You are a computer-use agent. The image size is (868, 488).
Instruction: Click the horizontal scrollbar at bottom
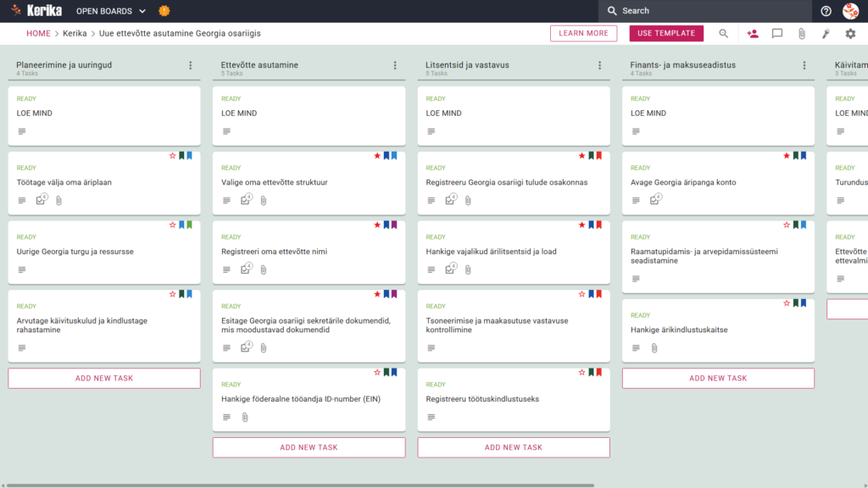300,485
